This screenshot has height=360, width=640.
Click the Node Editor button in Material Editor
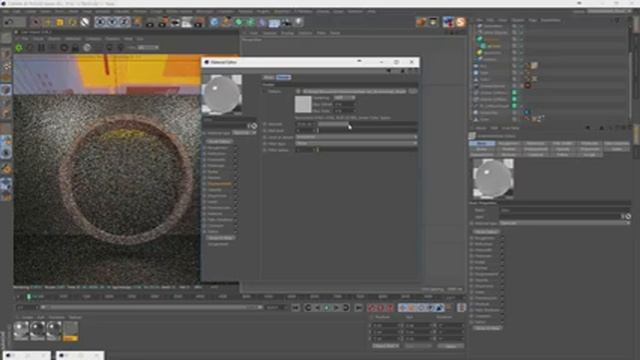point(219,141)
